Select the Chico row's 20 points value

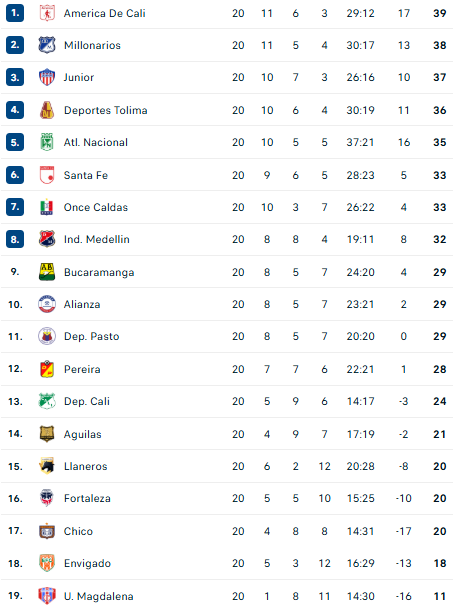pos(439,531)
